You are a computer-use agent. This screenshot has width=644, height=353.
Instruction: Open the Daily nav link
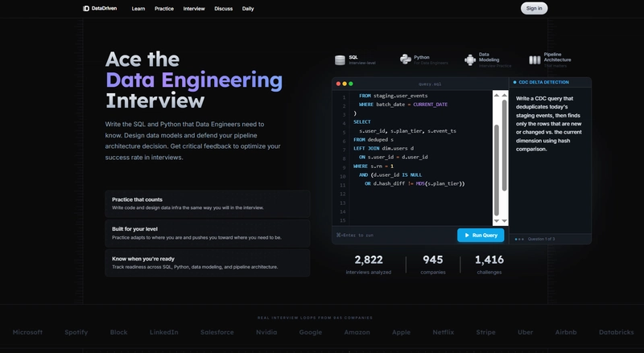(248, 8)
